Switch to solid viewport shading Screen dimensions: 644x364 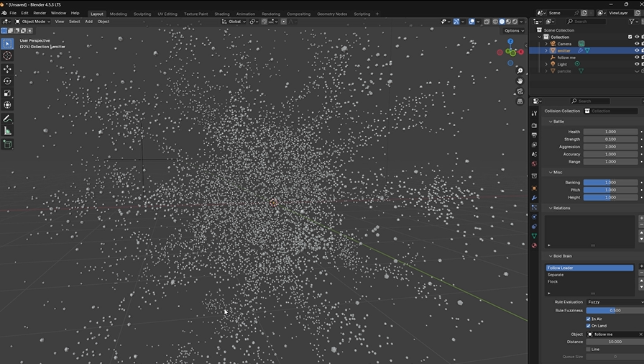(502, 22)
